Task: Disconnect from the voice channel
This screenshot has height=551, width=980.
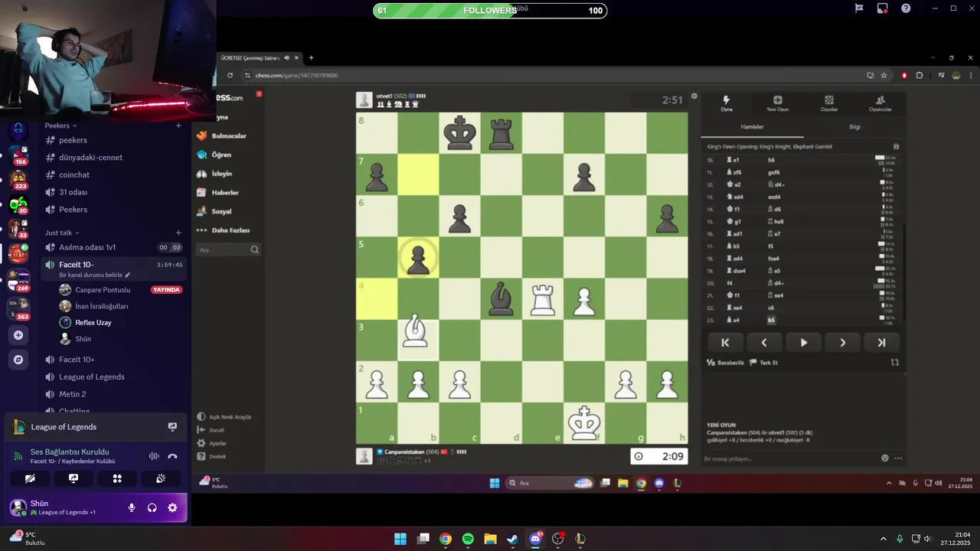Action: point(172,456)
